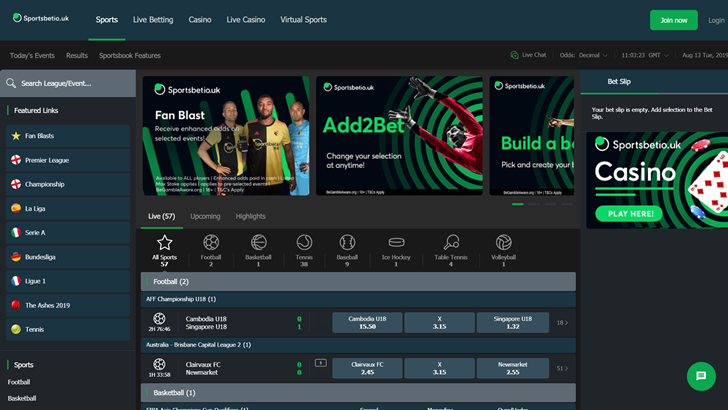The width and height of the screenshot is (728, 410).
Task: Filter live events by Volleyball icon
Action: coord(503,242)
